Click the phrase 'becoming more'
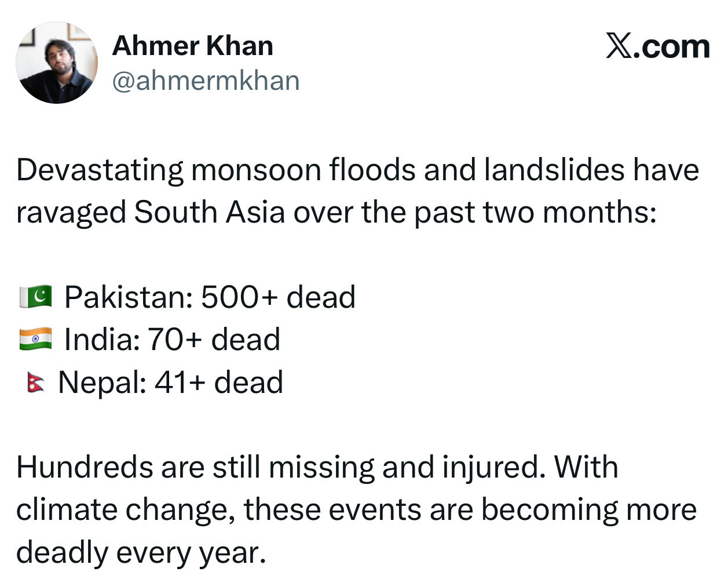Viewport: 728px width, 579px height. point(588,510)
